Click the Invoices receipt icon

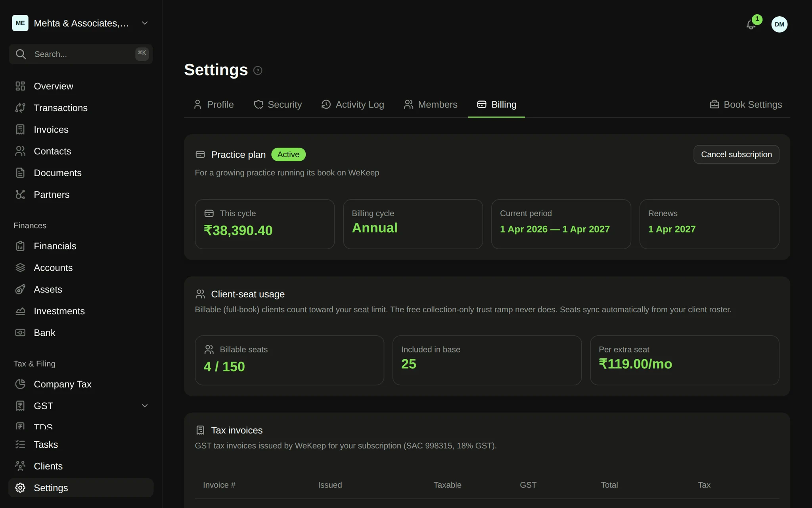pyautogui.click(x=20, y=129)
